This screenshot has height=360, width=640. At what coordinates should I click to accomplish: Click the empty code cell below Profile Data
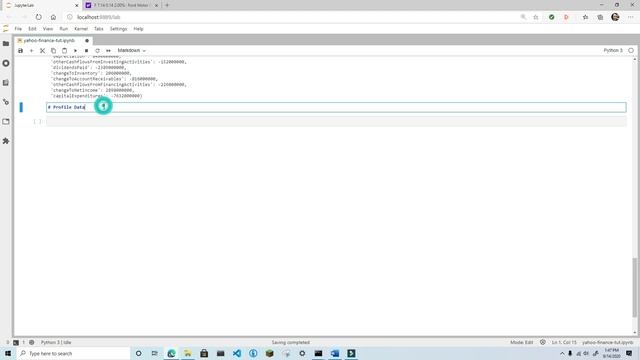click(x=336, y=121)
